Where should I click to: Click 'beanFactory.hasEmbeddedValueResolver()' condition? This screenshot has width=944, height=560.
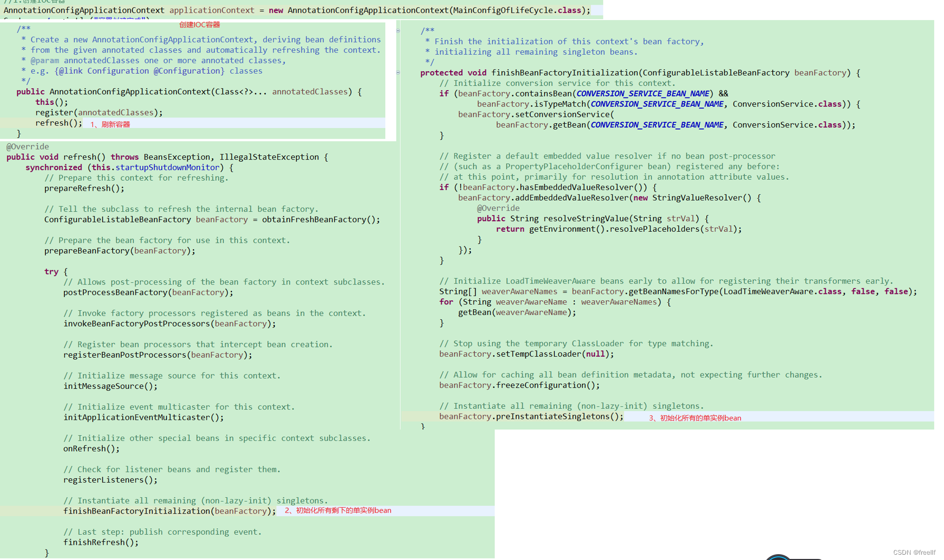(x=555, y=187)
